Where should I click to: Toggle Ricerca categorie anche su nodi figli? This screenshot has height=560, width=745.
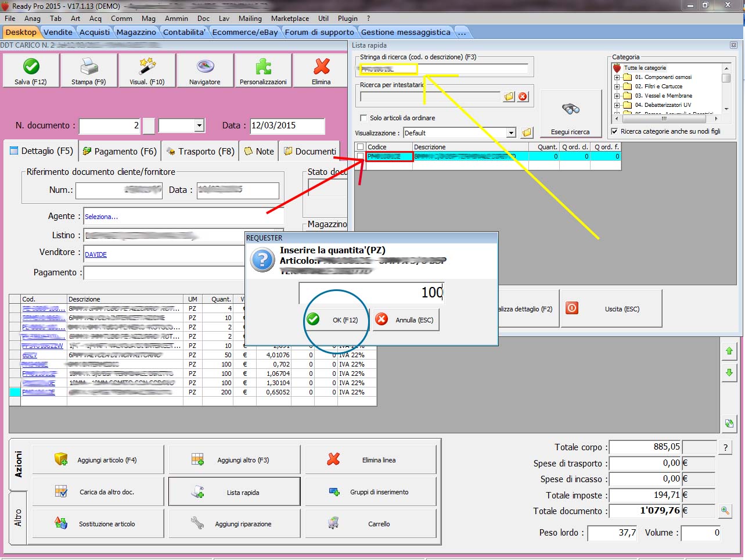click(614, 131)
